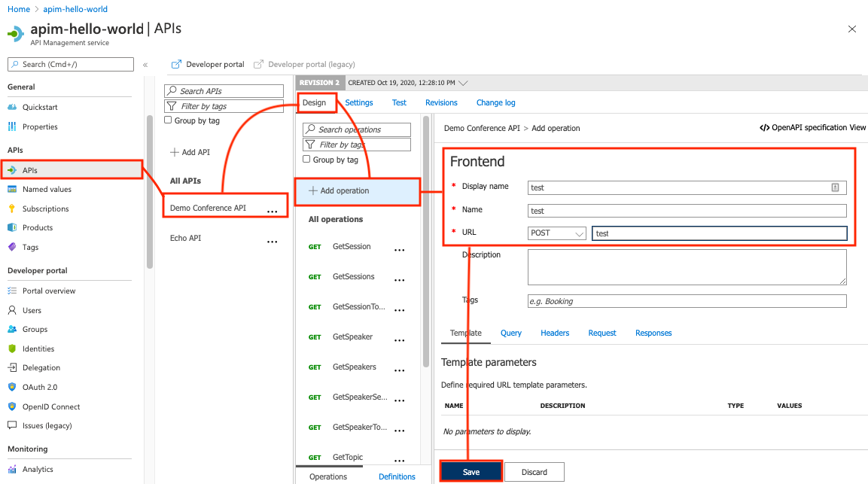Click the left sidebar vertical scrollbar
The width and height of the screenshot is (868, 484).
tap(150, 192)
